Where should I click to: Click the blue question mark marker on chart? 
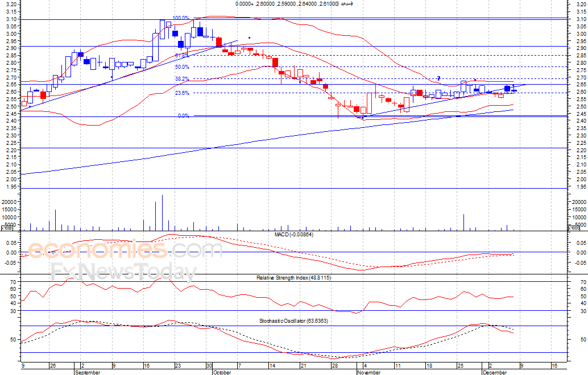tap(438, 78)
